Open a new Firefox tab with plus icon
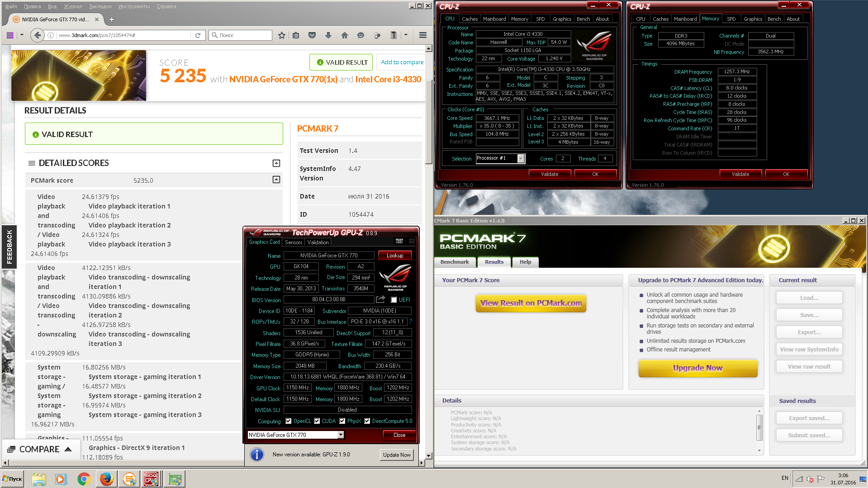 [112, 19]
